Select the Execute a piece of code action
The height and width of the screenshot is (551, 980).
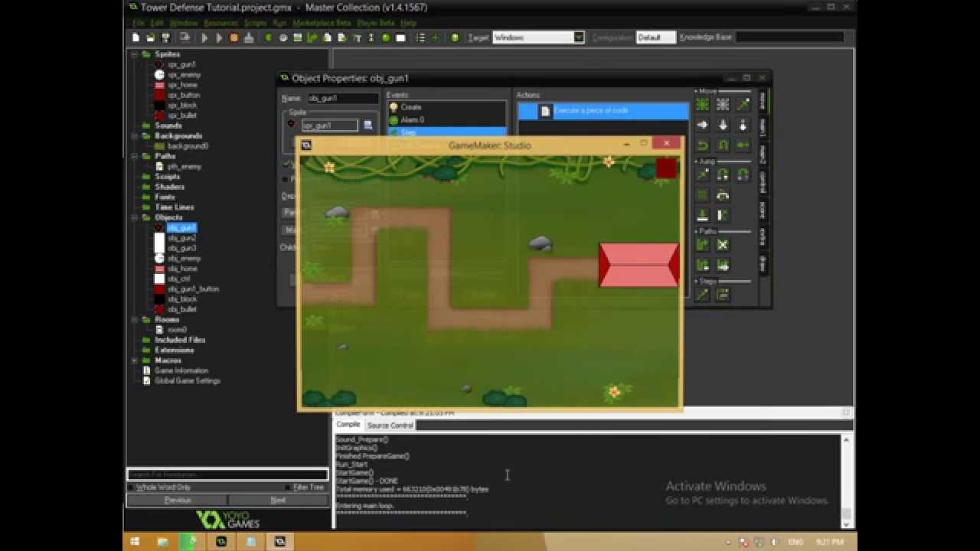603,111
